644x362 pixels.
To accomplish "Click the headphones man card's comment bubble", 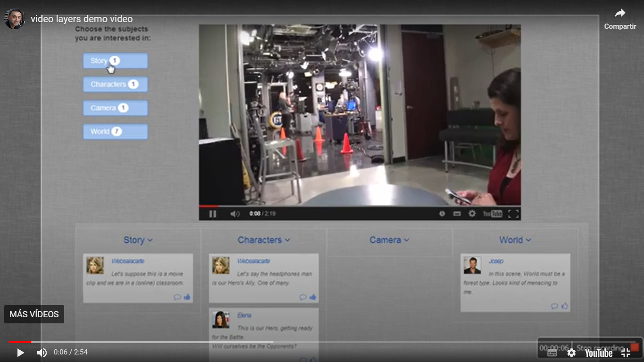I will (303, 297).
